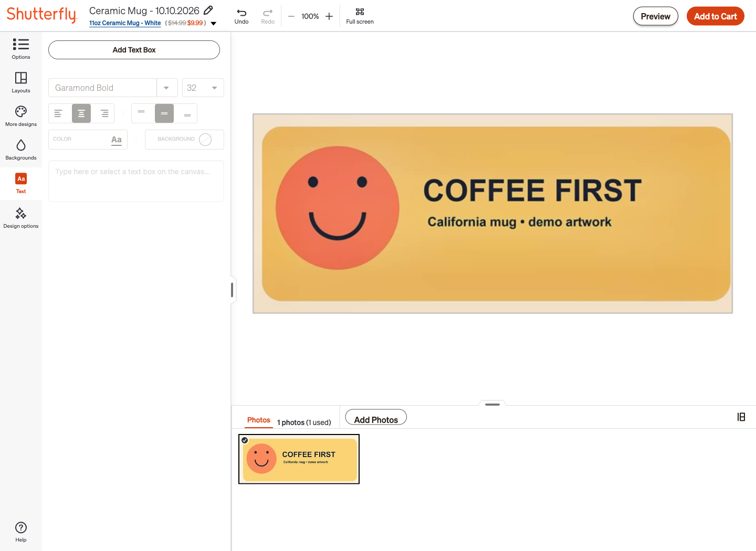The height and width of the screenshot is (551, 756).
Task: Open text BACKGROUND color picker
Action: (x=184, y=140)
